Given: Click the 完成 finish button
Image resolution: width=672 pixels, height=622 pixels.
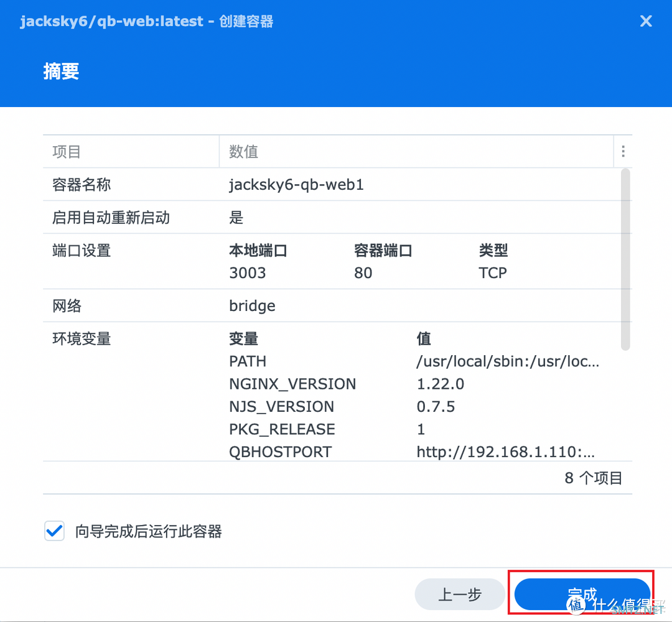Looking at the screenshot, I should click(x=582, y=594).
